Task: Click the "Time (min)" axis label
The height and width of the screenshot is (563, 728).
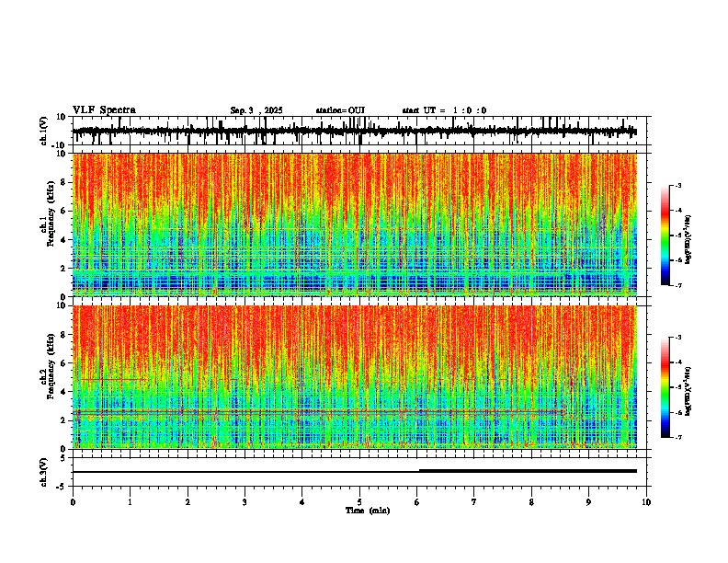Action: pyautogui.click(x=368, y=511)
